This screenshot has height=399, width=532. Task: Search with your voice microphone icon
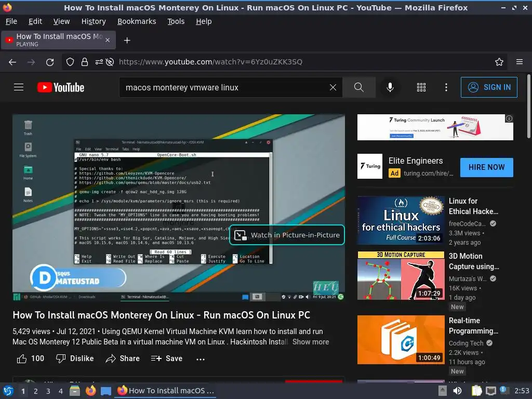pos(390,87)
